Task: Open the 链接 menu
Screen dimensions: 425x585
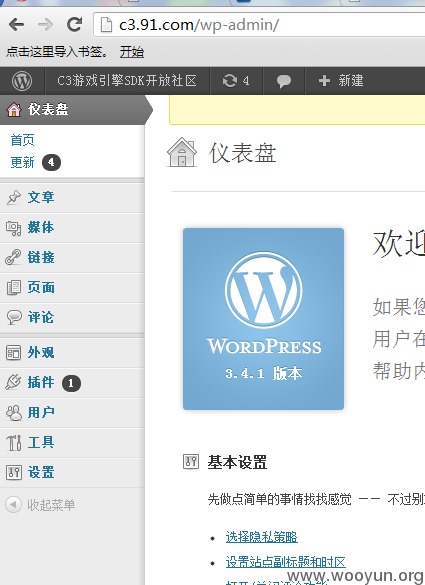Action: coord(72,258)
